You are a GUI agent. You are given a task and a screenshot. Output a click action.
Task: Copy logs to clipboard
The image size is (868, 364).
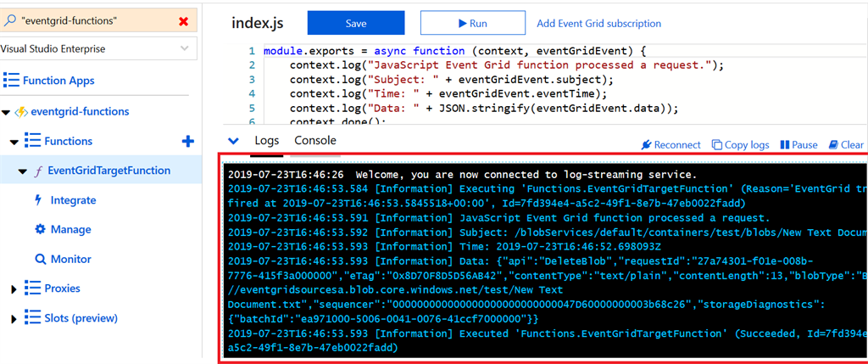[740, 145]
